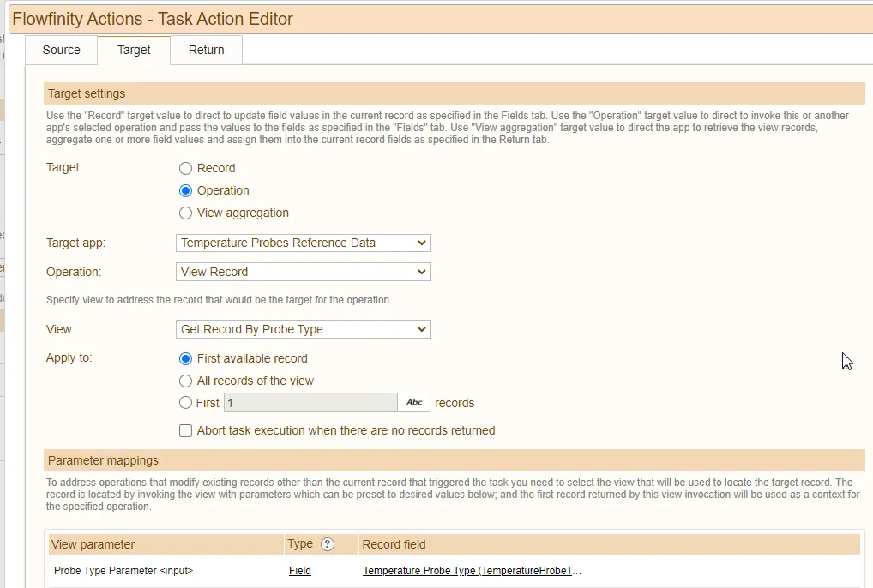Click the Probe Type Parameter <input> row text
This screenshot has height=588, width=873.
point(123,571)
